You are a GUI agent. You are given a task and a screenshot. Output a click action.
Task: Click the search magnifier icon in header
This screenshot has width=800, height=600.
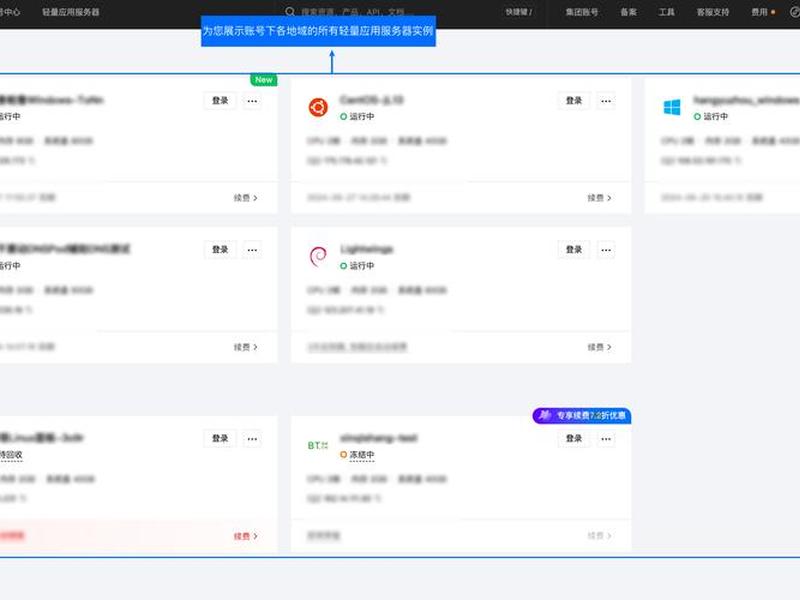[290, 11]
